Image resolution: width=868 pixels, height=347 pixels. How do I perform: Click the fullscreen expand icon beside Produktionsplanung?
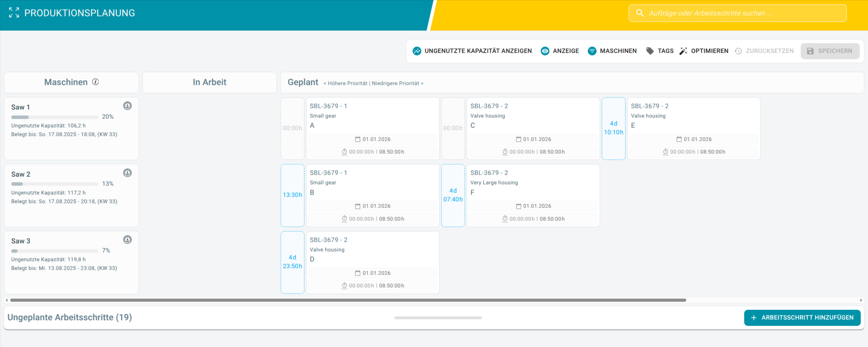[14, 13]
